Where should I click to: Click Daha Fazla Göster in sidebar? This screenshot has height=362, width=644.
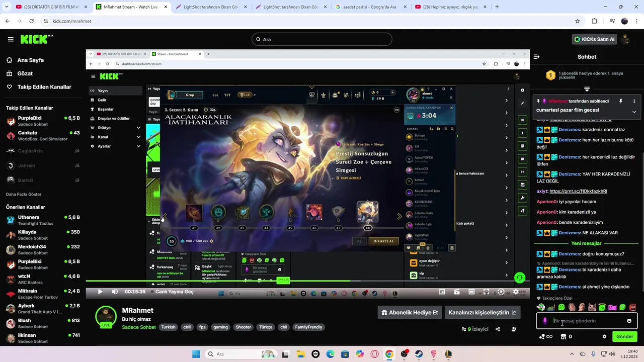click(24, 194)
